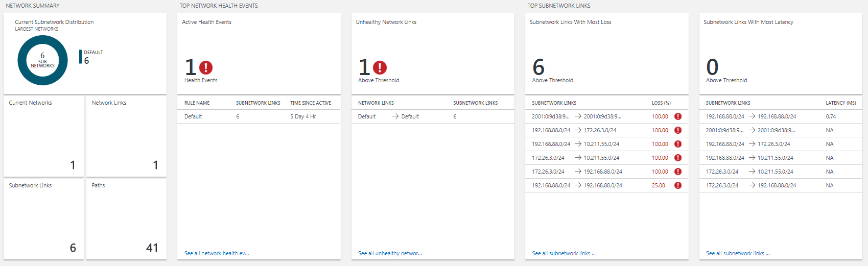The height and width of the screenshot is (266, 868).
Task: Click the TIME SINCE ACTIVE column header
Action: 311,103
